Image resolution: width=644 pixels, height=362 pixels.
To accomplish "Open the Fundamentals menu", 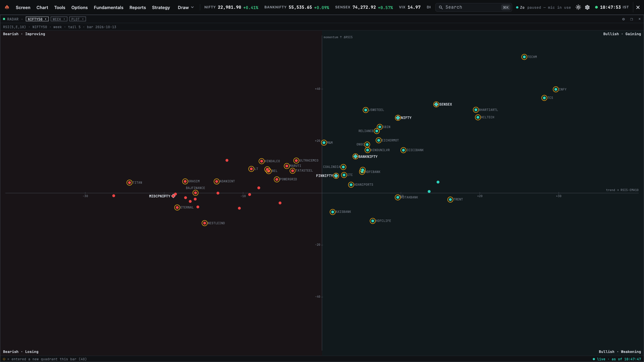I will point(108,7).
